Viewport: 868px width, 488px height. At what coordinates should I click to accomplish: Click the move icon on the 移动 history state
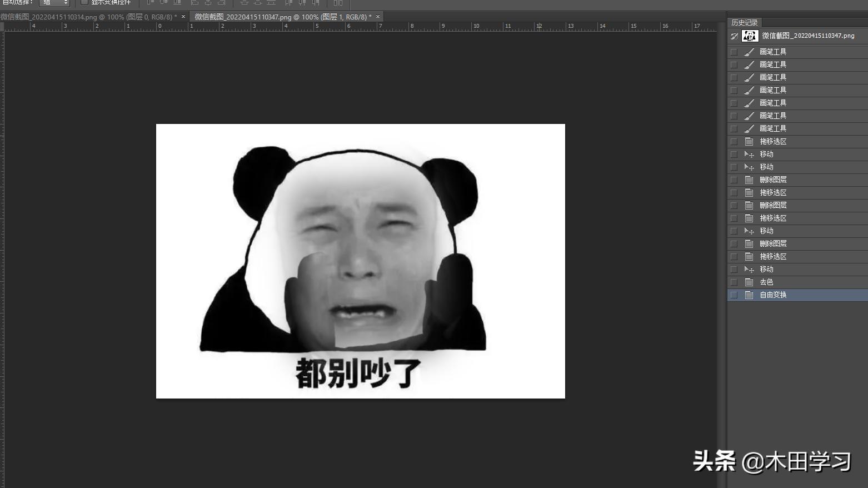coord(749,154)
